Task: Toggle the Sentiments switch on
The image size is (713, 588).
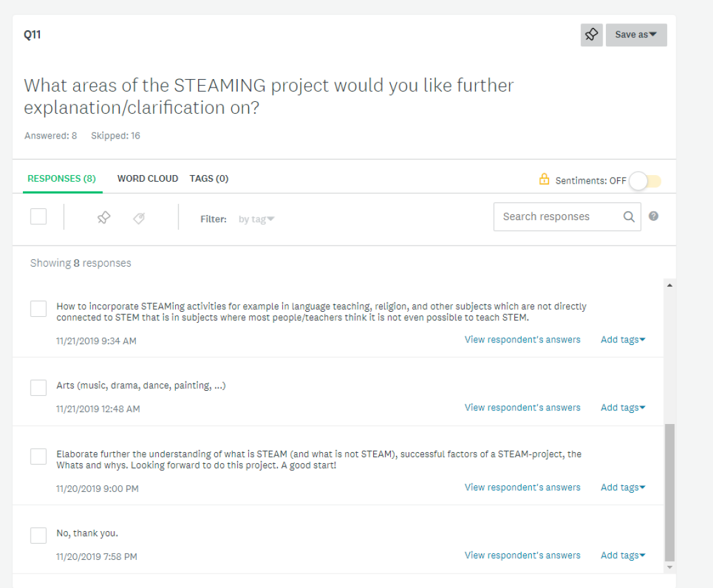Action: (645, 181)
